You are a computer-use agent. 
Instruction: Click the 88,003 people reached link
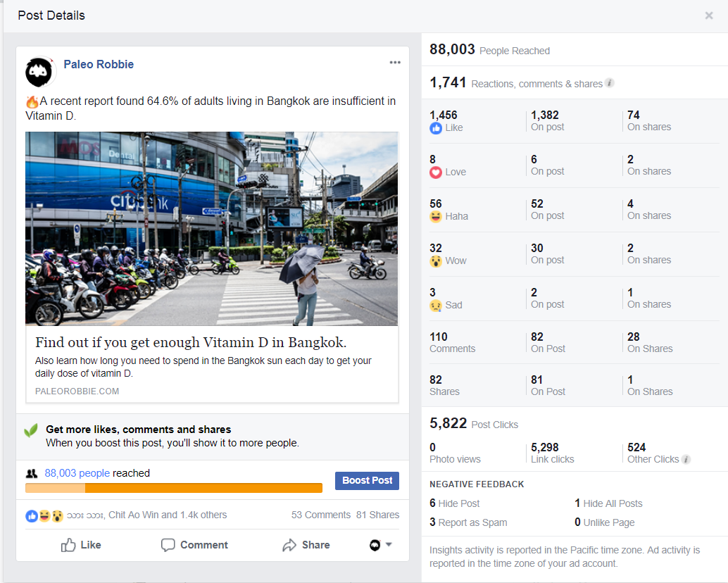pos(77,473)
